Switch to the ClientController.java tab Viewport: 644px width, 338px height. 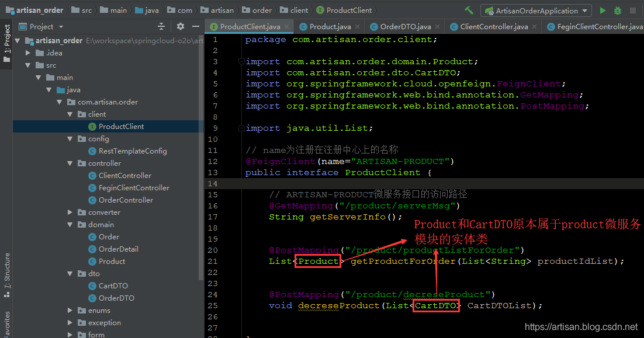coord(493,27)
